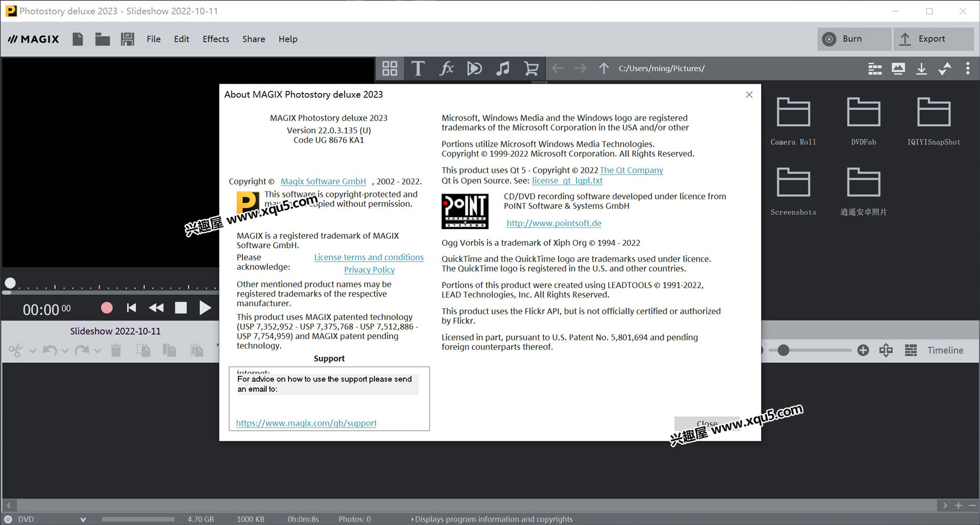Click the download import arrow icon
The height and width of the screenshot is (525, 980).
[921, 69]
